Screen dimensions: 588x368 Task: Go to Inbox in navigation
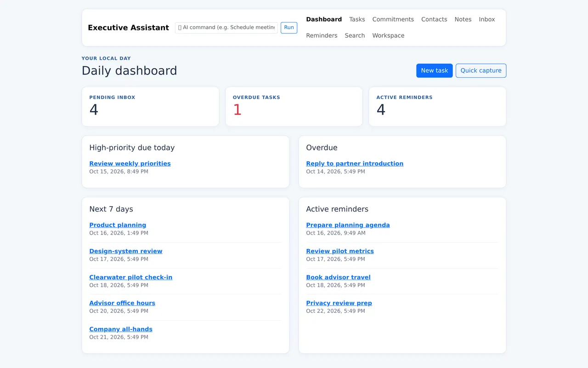click(x=487, y=19)
